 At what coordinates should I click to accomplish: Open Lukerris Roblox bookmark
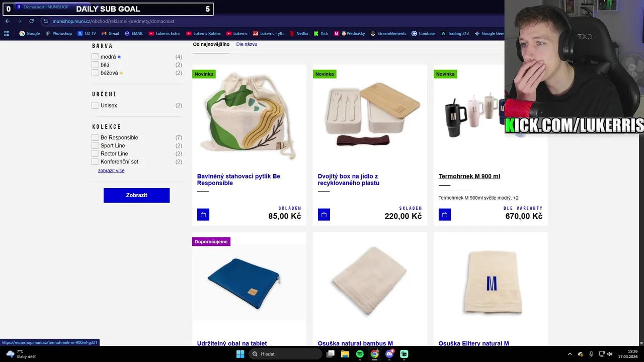tap(203, 34)
